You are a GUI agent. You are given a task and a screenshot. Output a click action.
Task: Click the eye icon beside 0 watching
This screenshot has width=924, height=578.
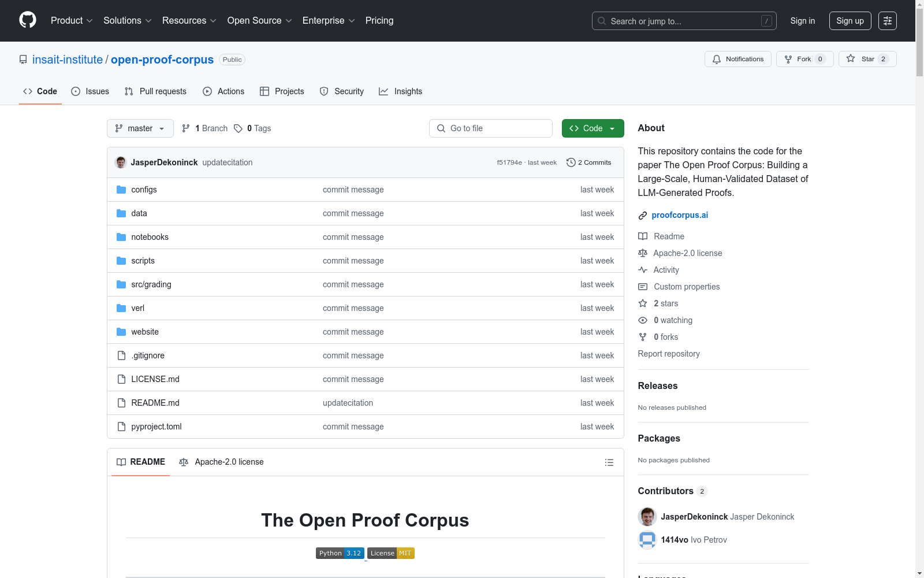[643, 320]
